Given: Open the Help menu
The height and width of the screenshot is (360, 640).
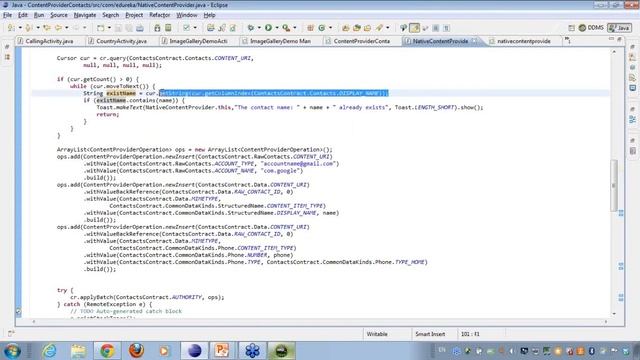Looking at the screenshot, I should click(209, 15).
